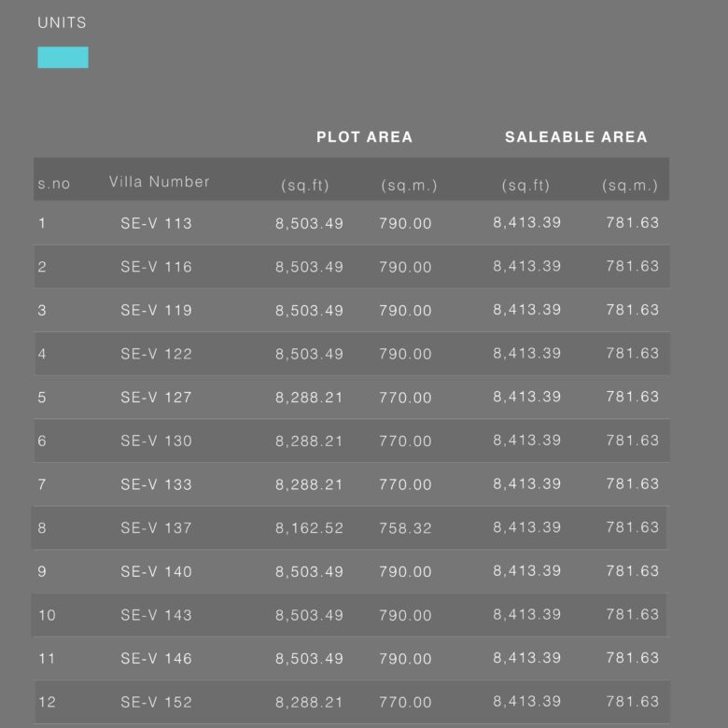
Task: Click the 8,162.52 plot area value
Action: (x=309, y=528)
